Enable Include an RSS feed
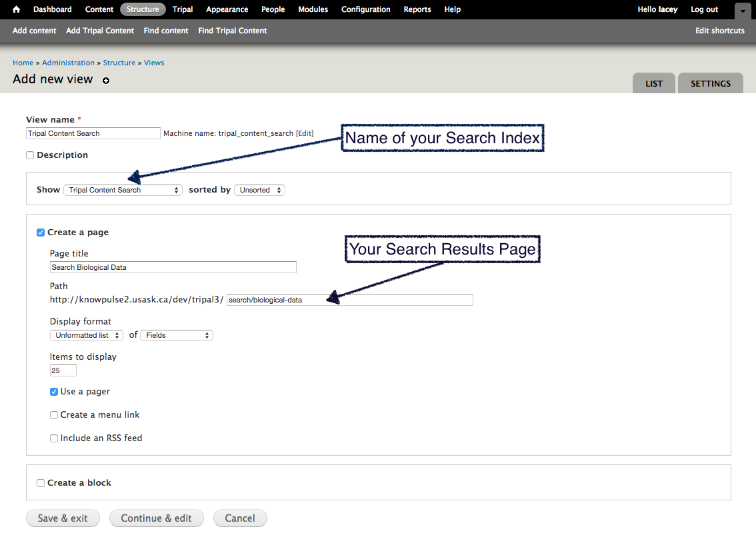756x537 pixels. point(54,438)
